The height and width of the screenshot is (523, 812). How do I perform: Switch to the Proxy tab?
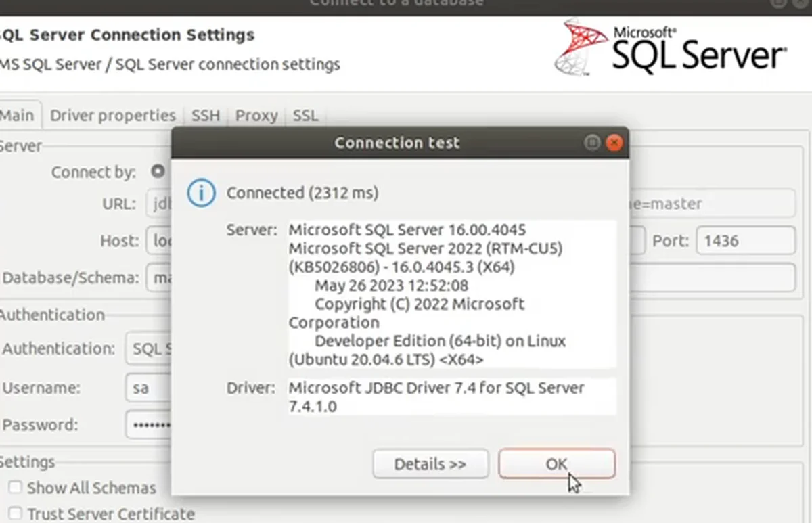[256, 116]
